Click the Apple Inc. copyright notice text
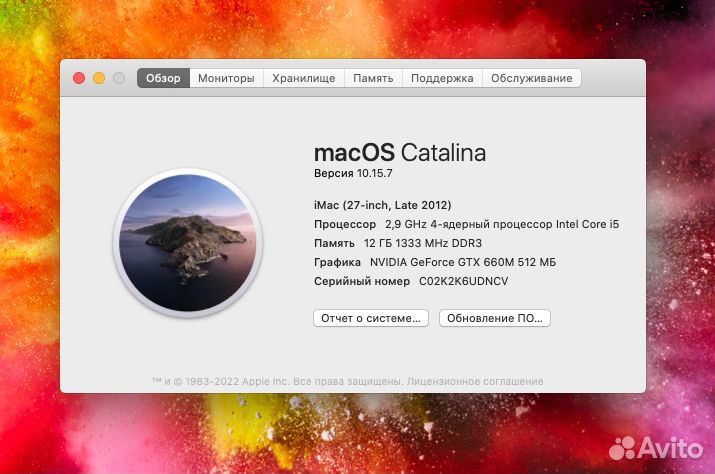This screenshot has height=474, width=715. pos(277,381)
